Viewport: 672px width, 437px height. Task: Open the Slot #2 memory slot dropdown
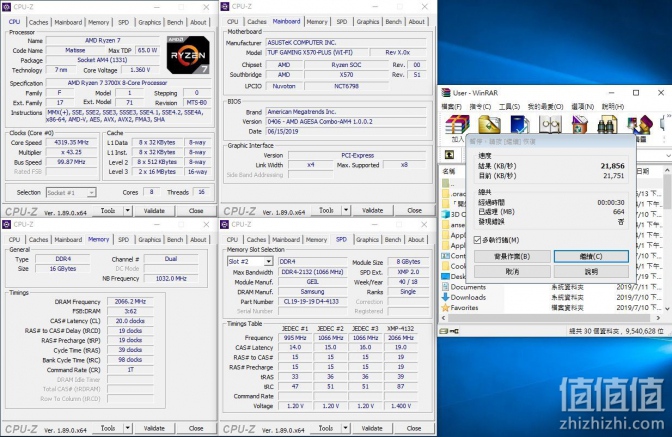click(x=268, y=261)
